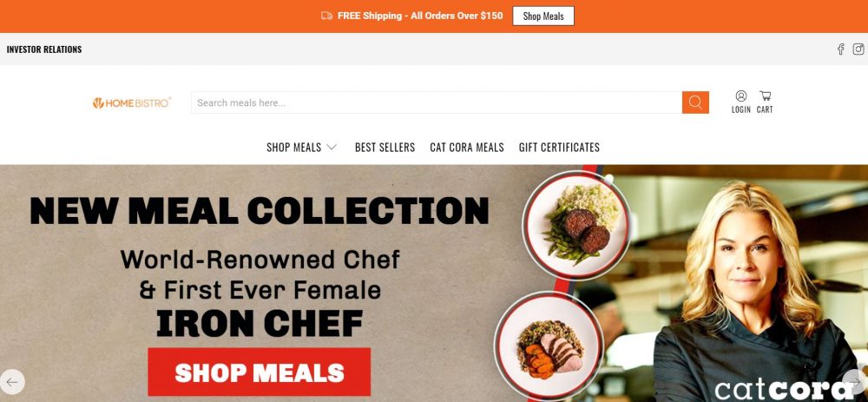
Task: Click the orange search magnifier button
Action: (695, 102)
